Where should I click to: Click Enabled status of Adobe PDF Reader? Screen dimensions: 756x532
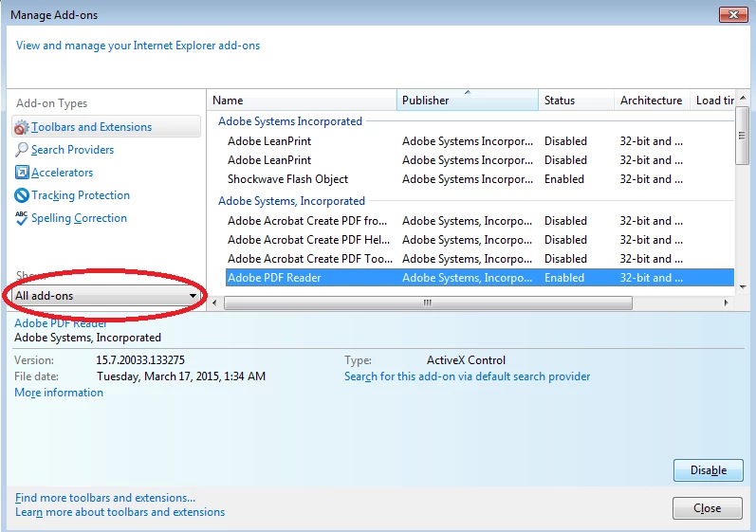(x=564, y=278)
